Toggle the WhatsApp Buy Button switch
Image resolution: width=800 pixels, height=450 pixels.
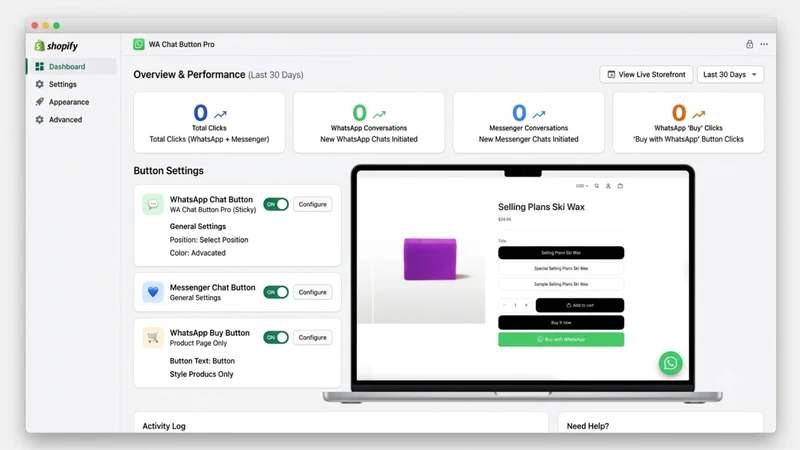276,337
